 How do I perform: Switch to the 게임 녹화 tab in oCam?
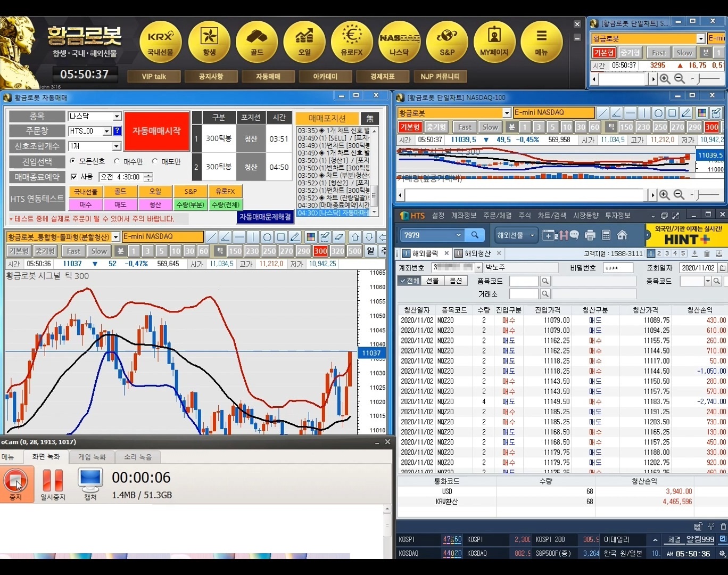coord(92,457)
